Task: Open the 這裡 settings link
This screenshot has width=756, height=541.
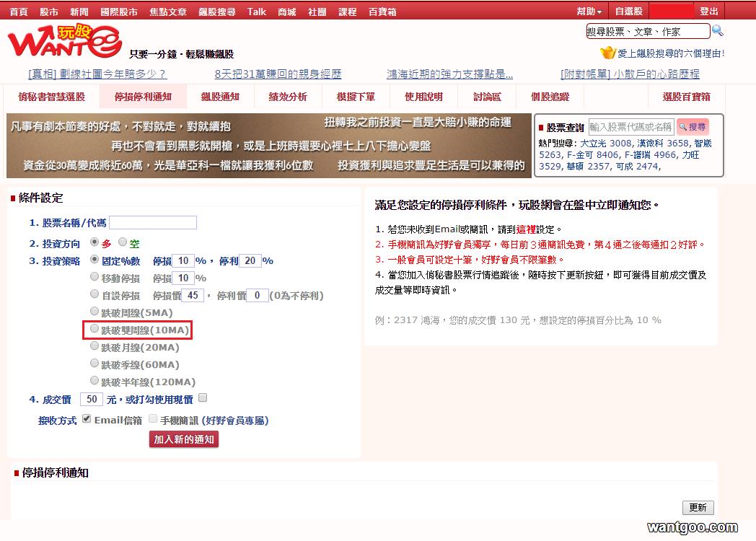Action: (x=526, y=229)
